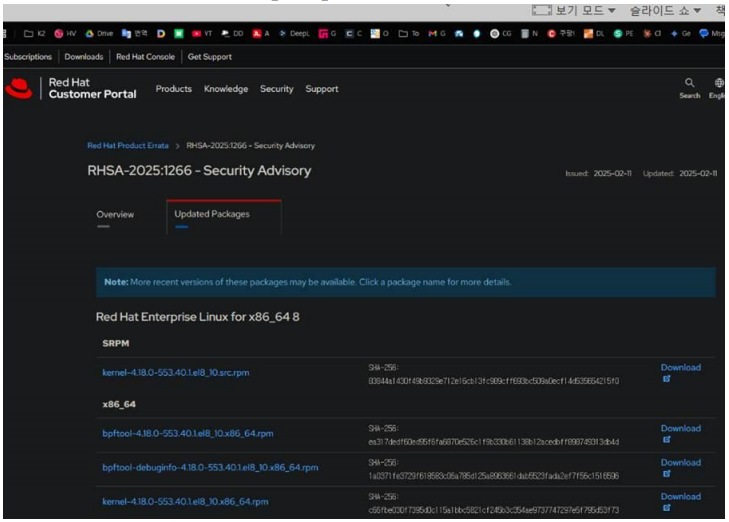The height and width of the screenshot is (522, 729).
Task: Switch to the Overview tab
Action: tap(115, 215)
